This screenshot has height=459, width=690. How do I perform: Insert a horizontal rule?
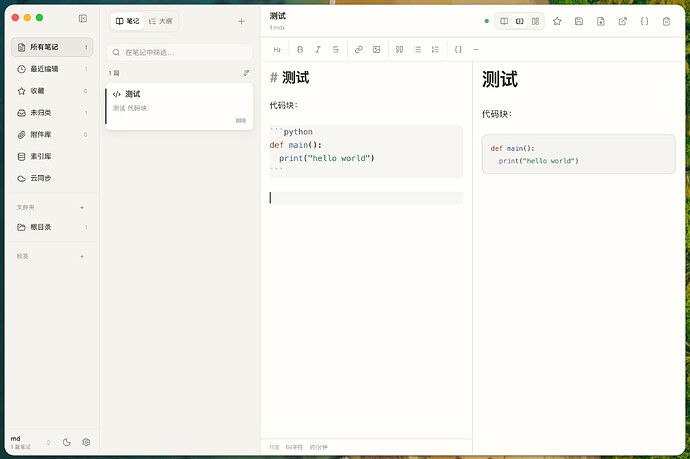(476, 50)
